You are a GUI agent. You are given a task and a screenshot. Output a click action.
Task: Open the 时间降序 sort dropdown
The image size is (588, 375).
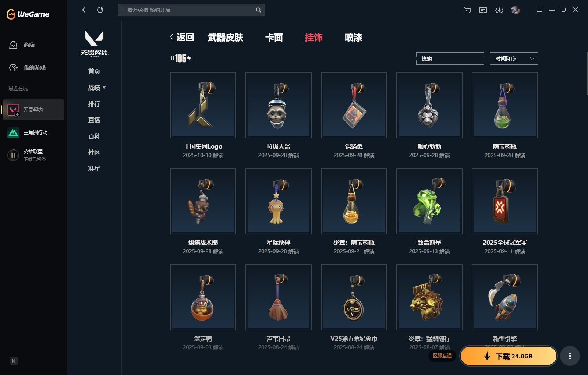514,59
